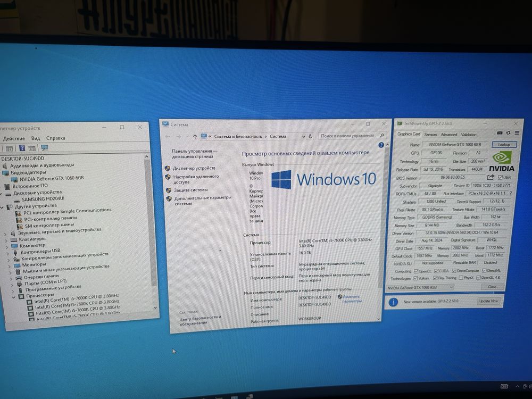Click the refresh icon in System address bar

click(311, 136)
